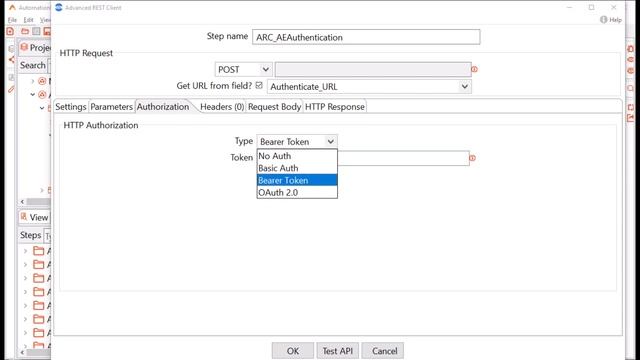Image resolution: width=640 pixels, height=360 pixels.
Task: Click the variable icon beside the Token field
Action: pyautogui.click(x=472, y=158)
